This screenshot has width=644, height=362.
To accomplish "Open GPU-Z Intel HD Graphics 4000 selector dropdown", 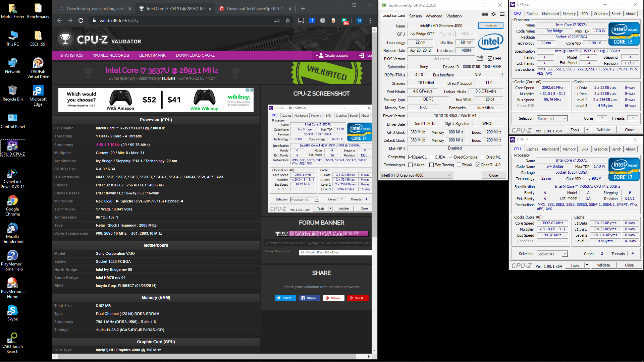I will click(416, 175).
